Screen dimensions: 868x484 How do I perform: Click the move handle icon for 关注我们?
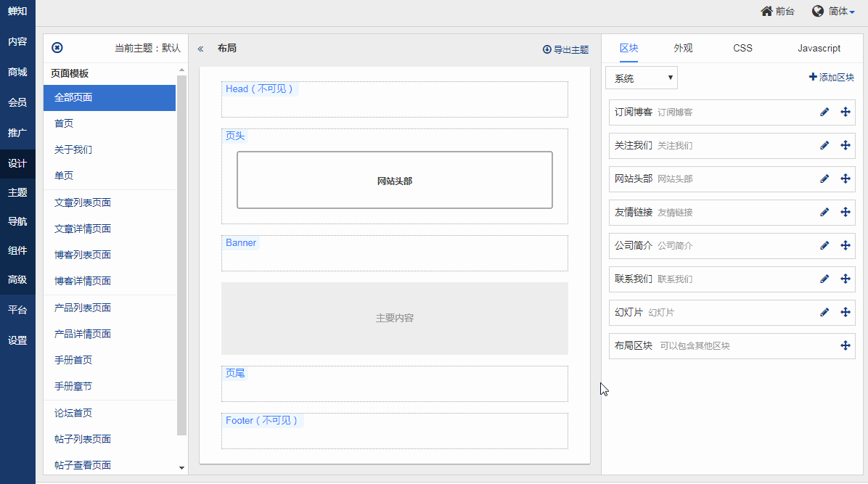click(846, 145)
